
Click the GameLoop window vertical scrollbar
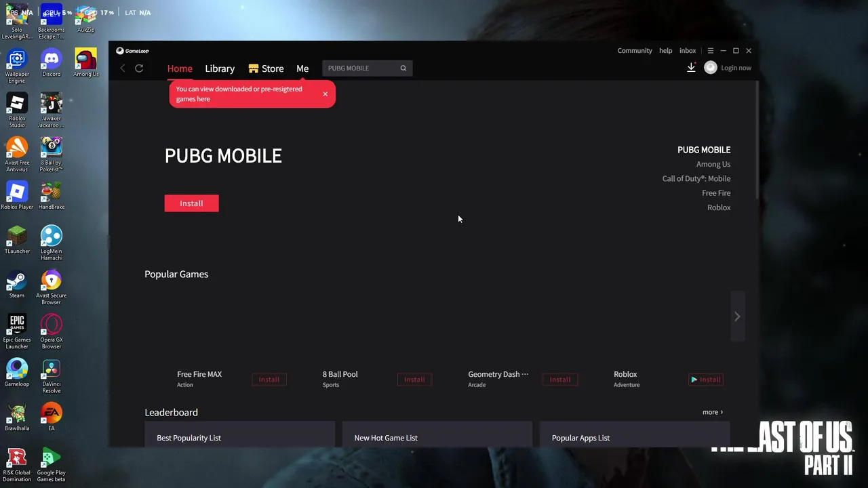tap(757, 139)
